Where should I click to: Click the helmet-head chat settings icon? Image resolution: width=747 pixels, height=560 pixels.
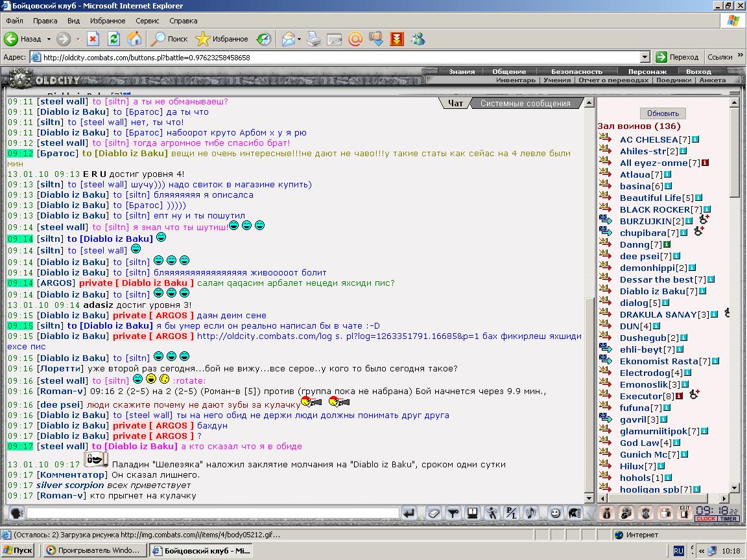[x=575, y=513]
